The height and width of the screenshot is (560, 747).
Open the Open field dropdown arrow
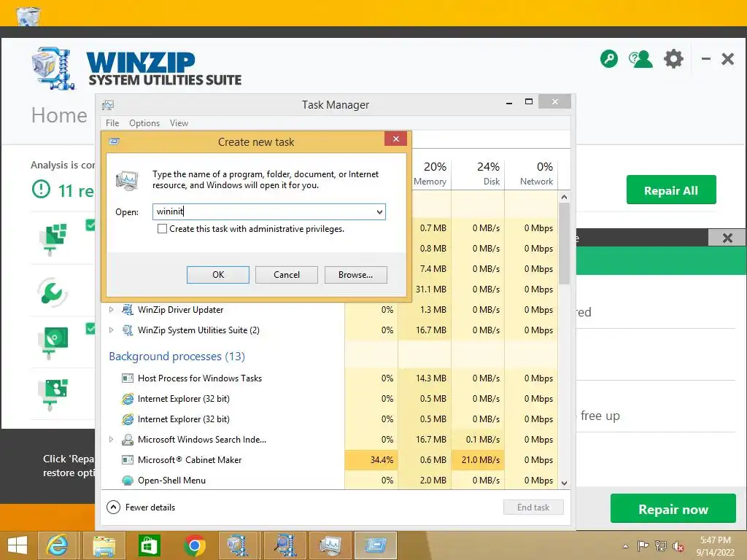[x=379, y=212]
